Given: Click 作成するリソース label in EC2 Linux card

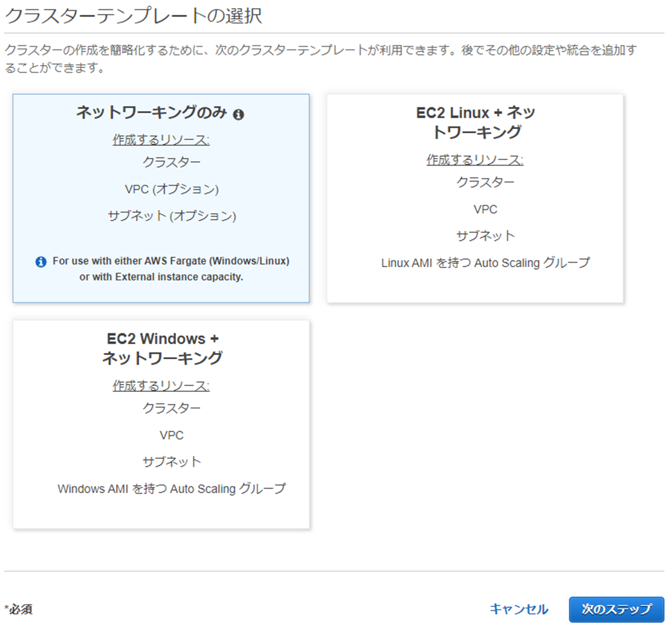Looking at the screenshot, I should pos(475,160).
